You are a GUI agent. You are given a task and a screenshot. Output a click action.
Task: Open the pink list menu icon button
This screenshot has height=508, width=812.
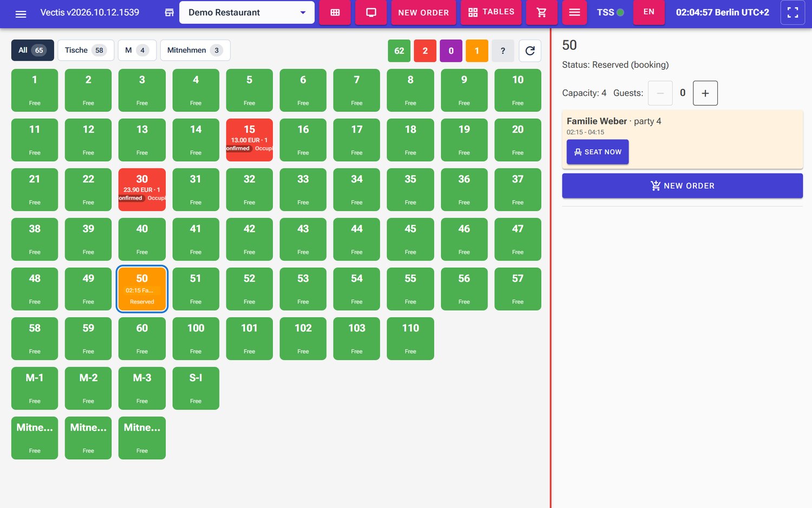[x=575, y=12]
